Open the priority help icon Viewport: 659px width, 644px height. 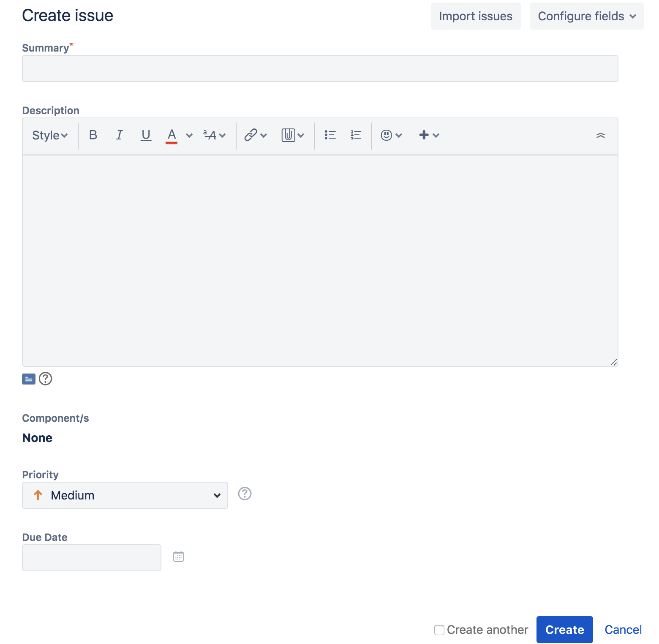pyautogui.click(x=245, y=494)
